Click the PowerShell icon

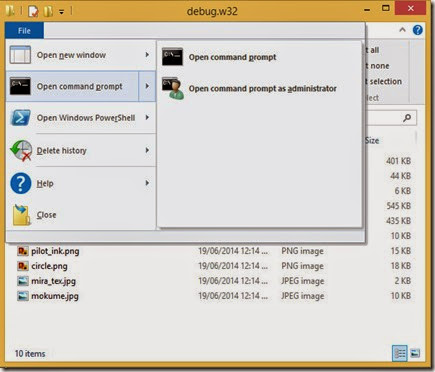(x=21, y=118)
